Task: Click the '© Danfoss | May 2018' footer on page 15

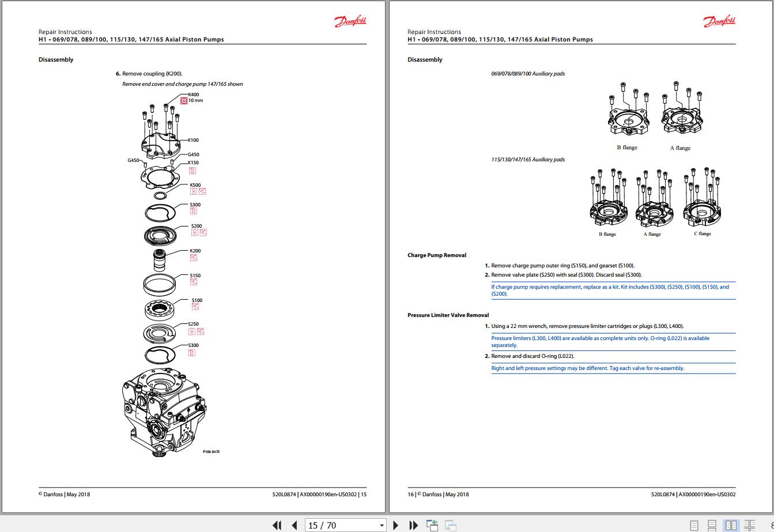Action: coord(65,494)
